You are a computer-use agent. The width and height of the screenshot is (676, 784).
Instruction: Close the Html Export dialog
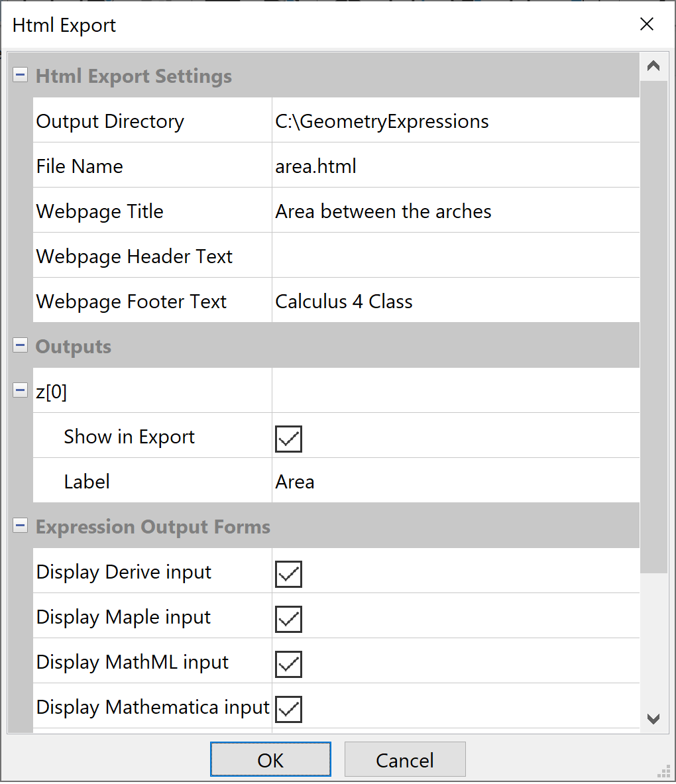[x=647, y=24]
